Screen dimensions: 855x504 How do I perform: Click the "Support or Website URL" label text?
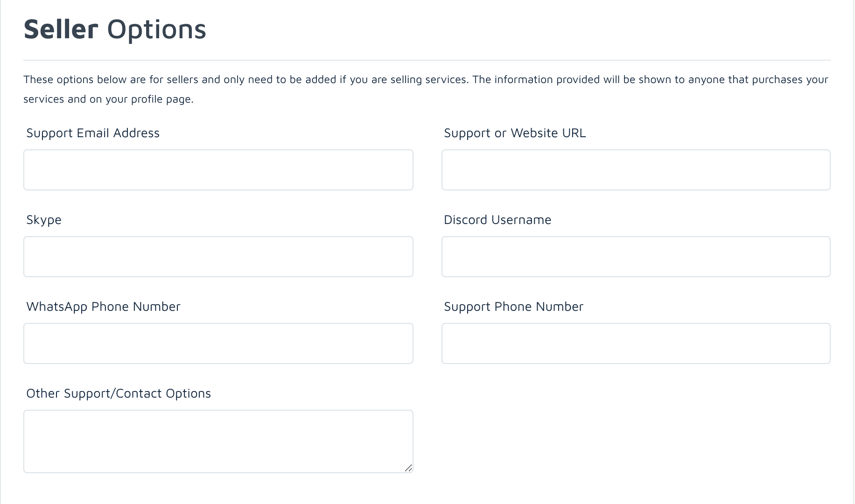pos(515,133)
